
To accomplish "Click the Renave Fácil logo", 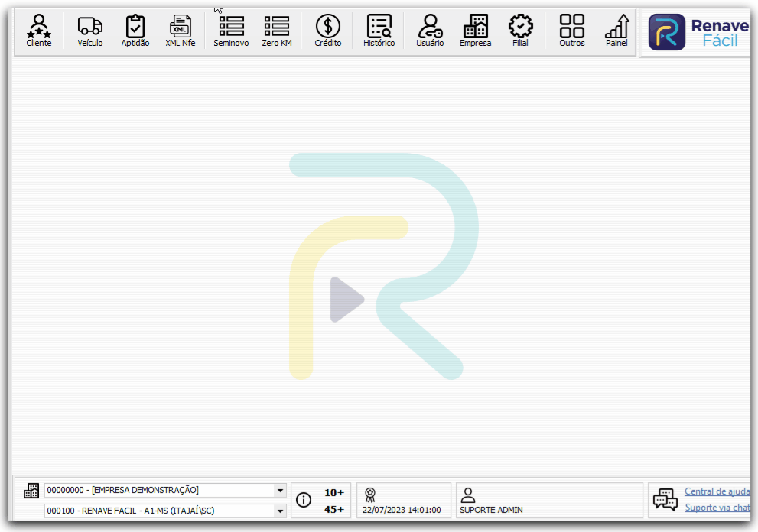I will [698, 32].
